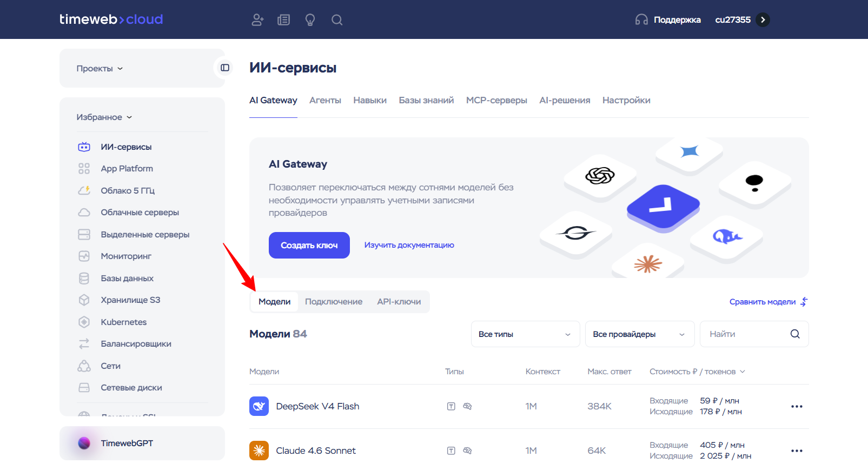Click the Создать ключ button

309,245
